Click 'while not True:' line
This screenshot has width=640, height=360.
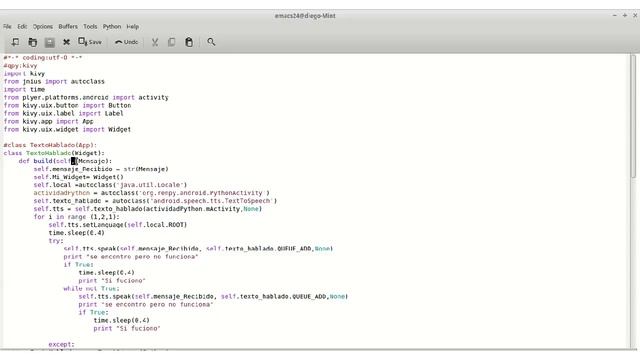91,289
